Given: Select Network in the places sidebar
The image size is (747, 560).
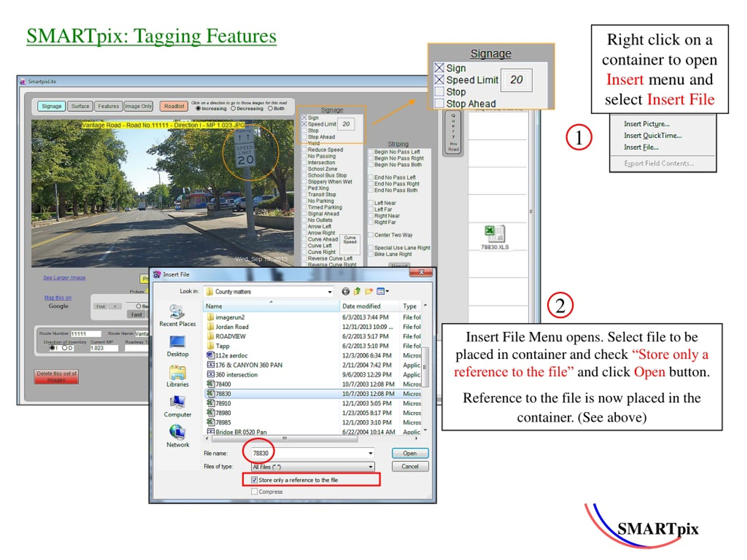Looking at the screenshot, I should [x=177, y=436].
